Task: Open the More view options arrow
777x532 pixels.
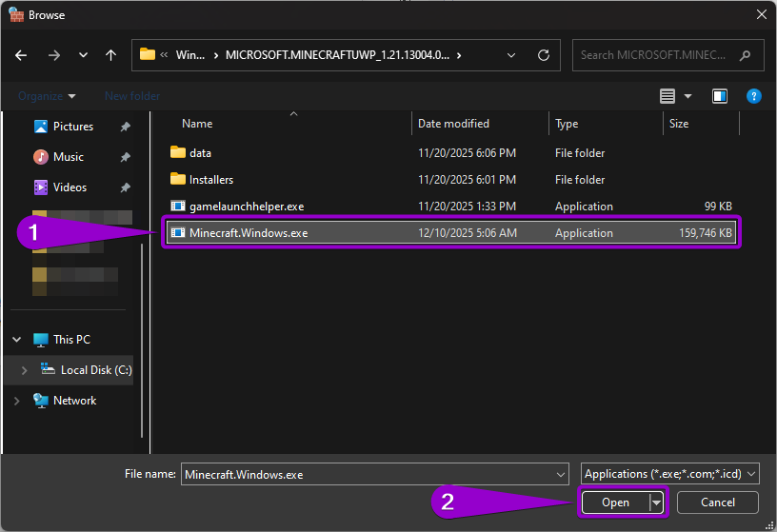Action: pyautogui.click(x=687, y=96)
